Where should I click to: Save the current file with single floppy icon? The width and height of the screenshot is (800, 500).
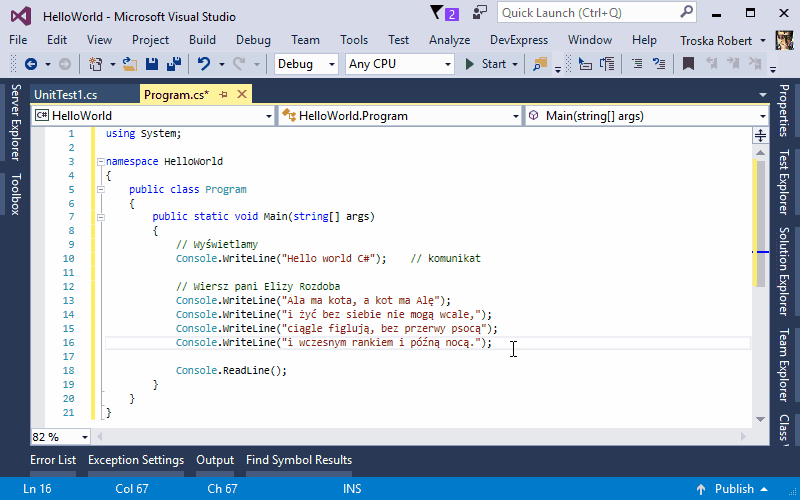pyautogui.click(x=152, y=64)
